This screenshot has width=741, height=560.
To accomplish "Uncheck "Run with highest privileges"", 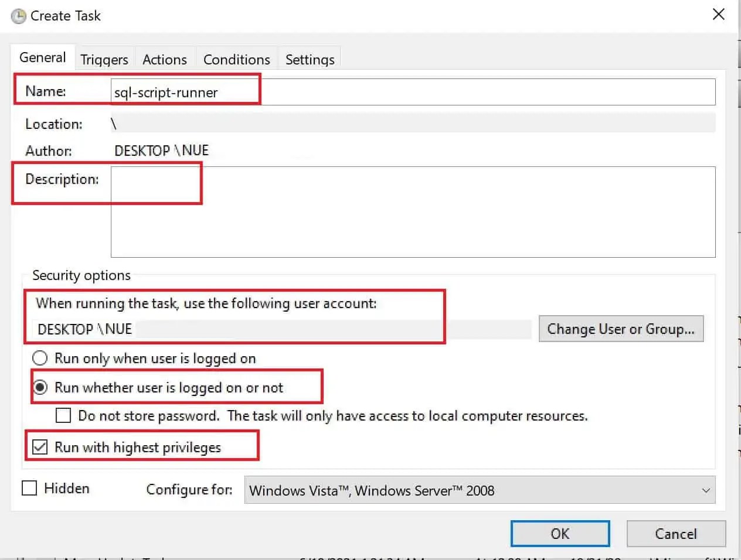I will [40, 447].
